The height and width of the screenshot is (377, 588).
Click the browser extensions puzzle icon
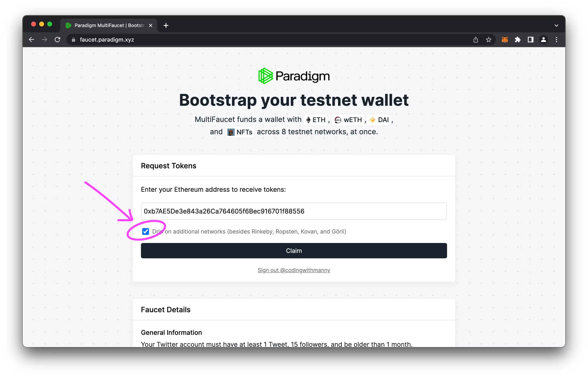518,39
